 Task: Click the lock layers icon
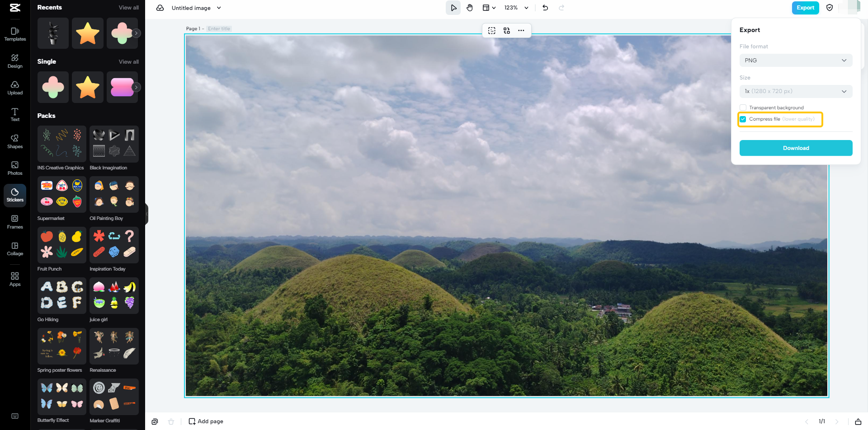click(x=858, y=421)
